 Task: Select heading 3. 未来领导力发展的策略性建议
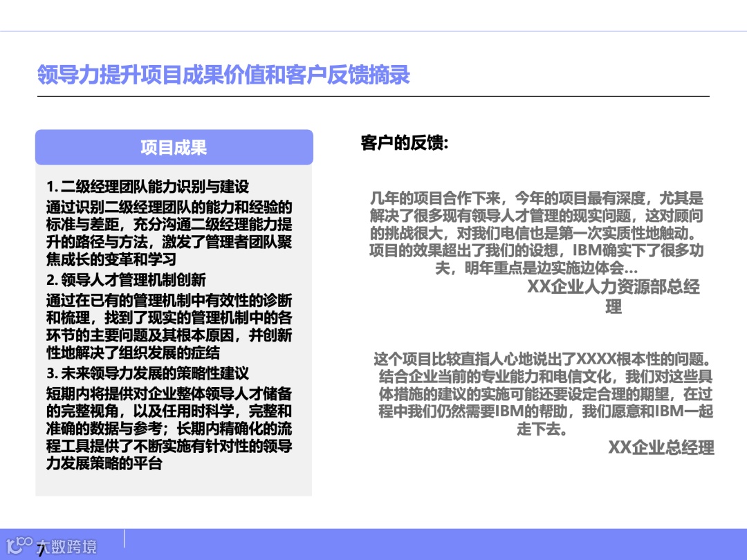[148, 373]
